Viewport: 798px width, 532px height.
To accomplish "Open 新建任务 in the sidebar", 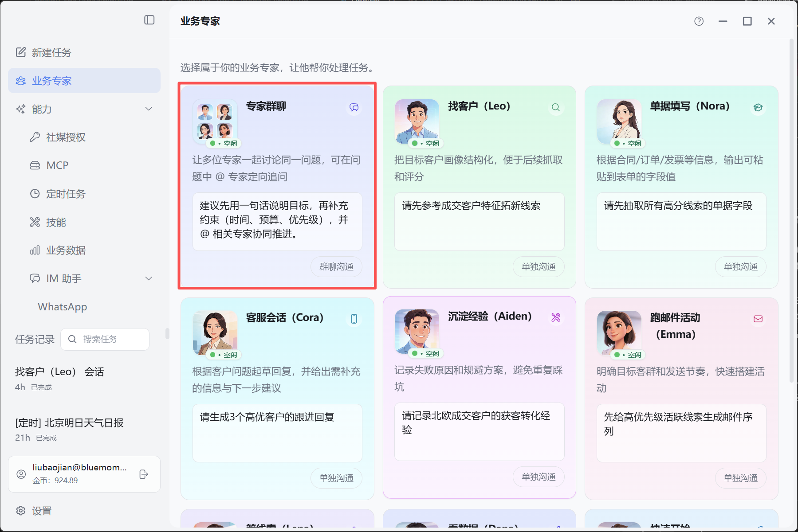I will [x=84, y=52].
